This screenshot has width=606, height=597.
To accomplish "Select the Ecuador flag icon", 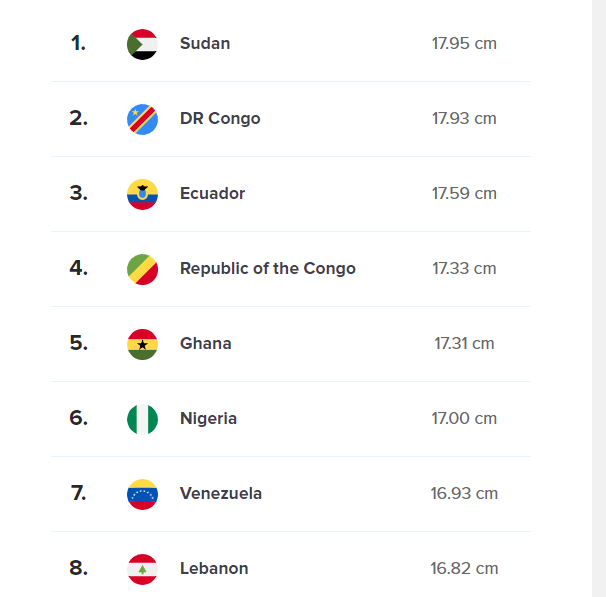I will (142, 194).
